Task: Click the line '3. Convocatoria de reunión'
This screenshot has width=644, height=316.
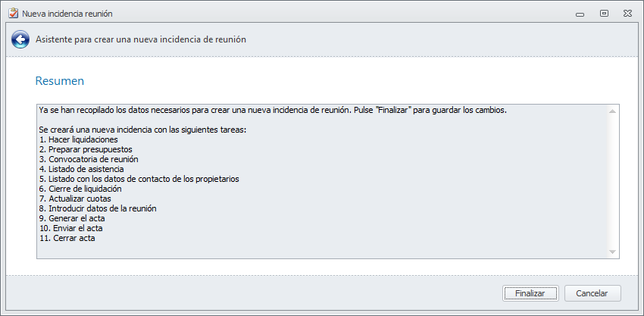Action: click(x=89, y=159)
